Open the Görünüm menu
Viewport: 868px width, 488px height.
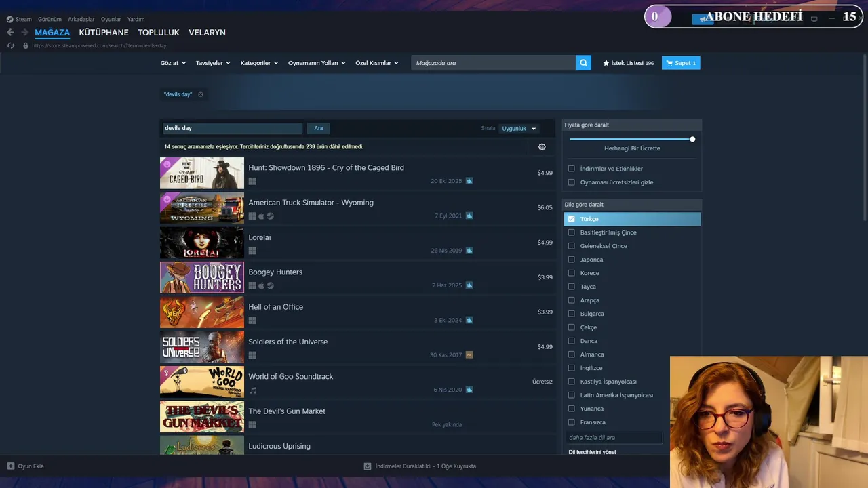coord(50,19)
